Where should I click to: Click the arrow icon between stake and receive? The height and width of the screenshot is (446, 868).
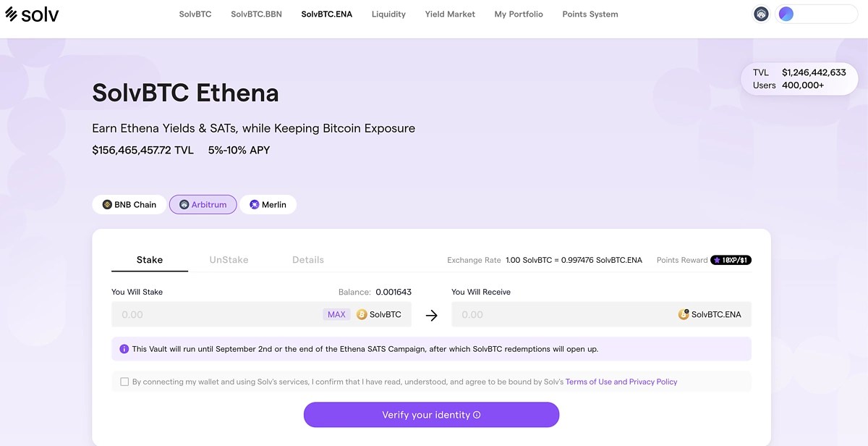(432, 315)
